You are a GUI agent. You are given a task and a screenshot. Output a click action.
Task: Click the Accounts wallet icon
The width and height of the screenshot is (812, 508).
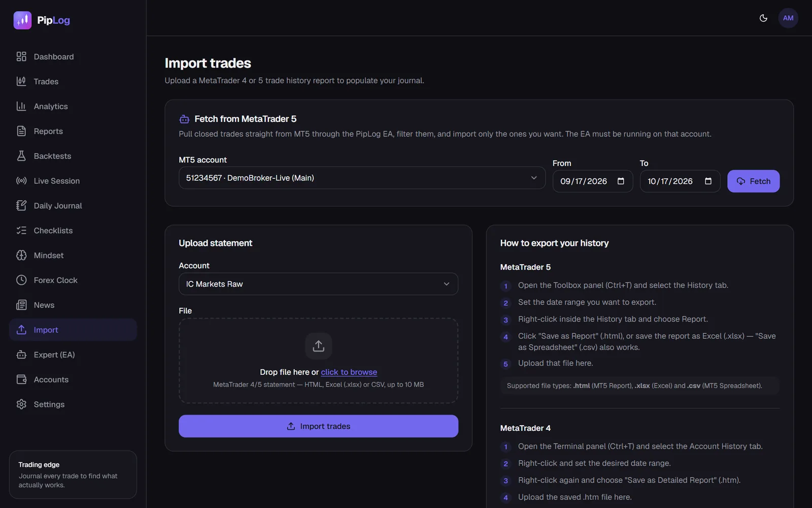[21, 379]
